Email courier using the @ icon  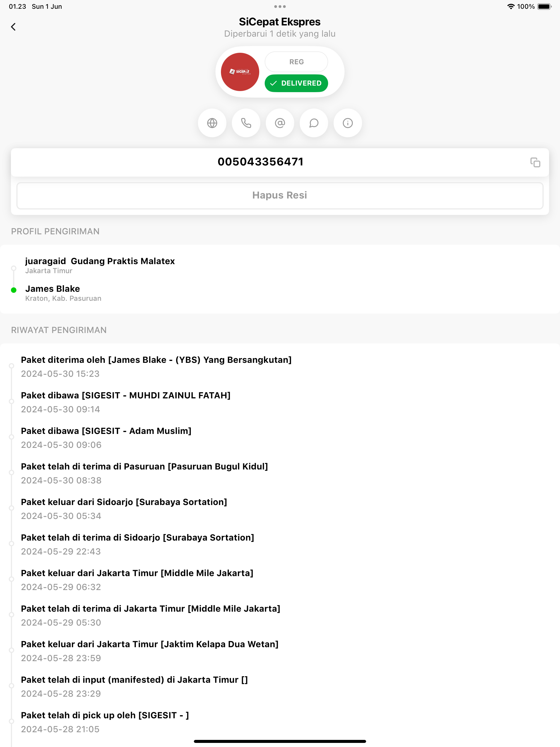point(280,123)
